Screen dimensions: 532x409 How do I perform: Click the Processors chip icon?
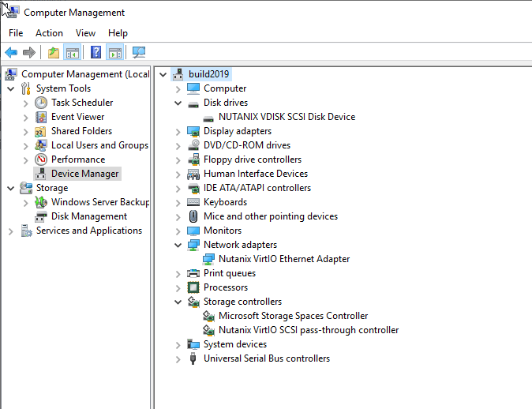click(x=193, y=287)
